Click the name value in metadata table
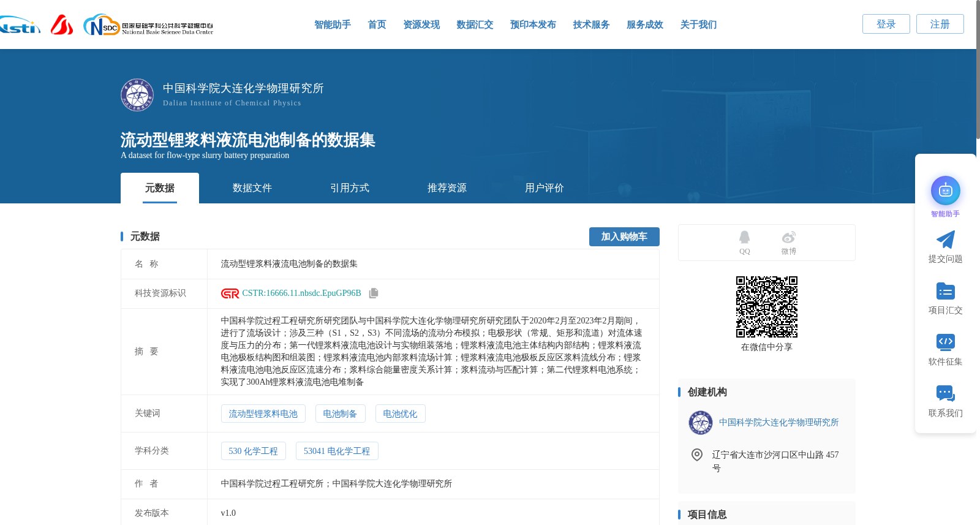The width and height of the screenshot is (980, 525). tap(289, 264)
